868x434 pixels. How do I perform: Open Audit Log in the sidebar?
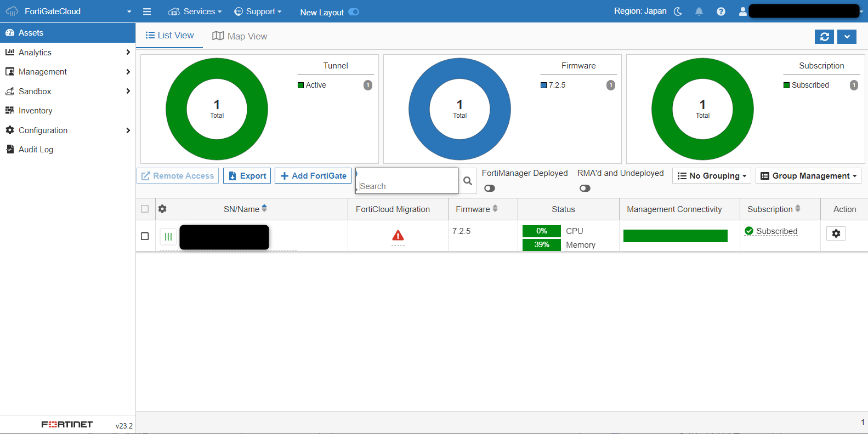[x=36, y=150]
